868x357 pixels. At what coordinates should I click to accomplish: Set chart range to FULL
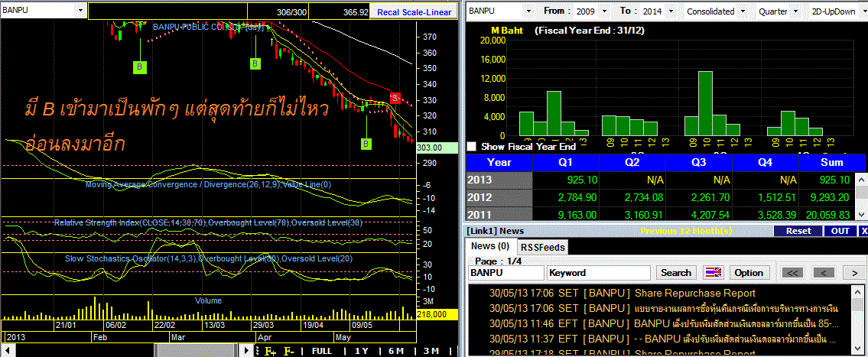pyautogui.click(x=322, y=350)
